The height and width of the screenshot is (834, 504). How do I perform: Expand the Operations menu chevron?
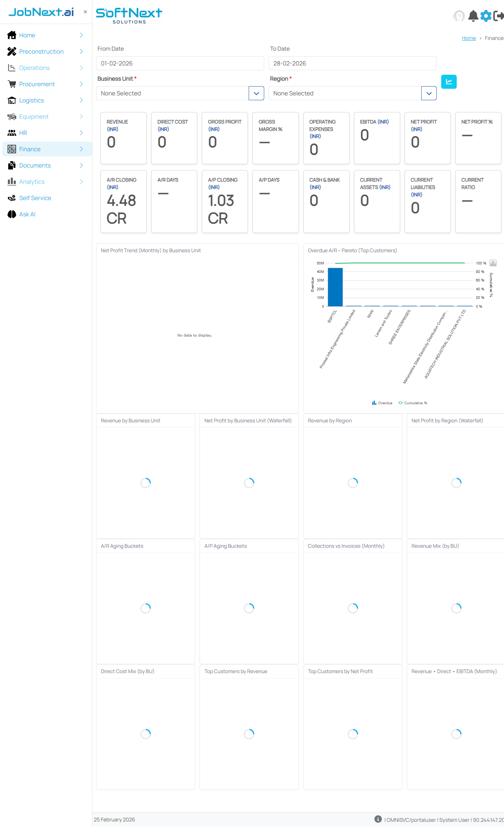coord(81,68)
